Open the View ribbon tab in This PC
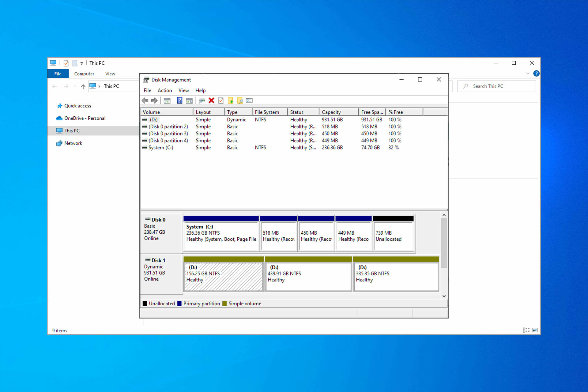The height and width of the screenshot is (392, 588). pos(110,74)
